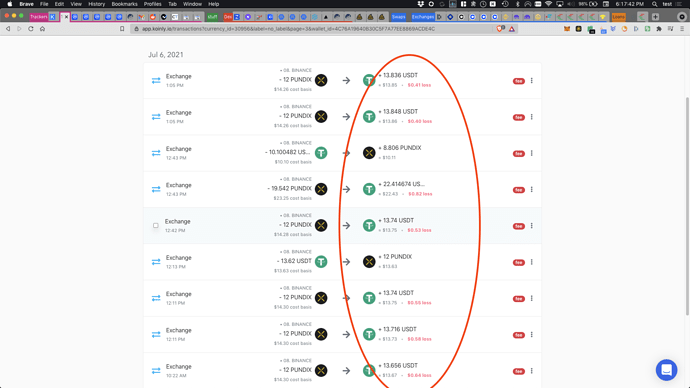The width and height of the screenshot is (690, 388).
Task: Click the browser home icon
Action: 42,29
